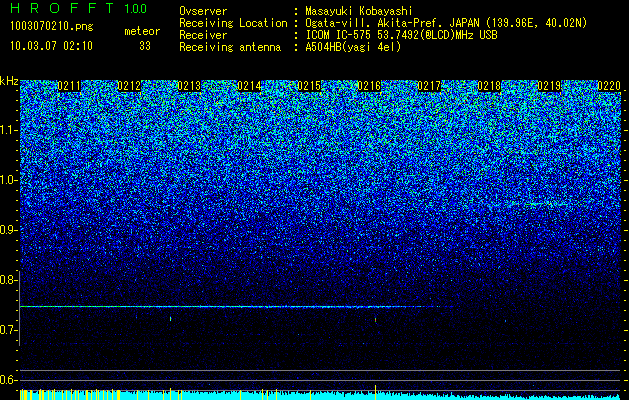Click the 0215 time marker
Image resolution: width=629 pixels, height=400 pixels.
pyautogui.click(x=309, y=86)
